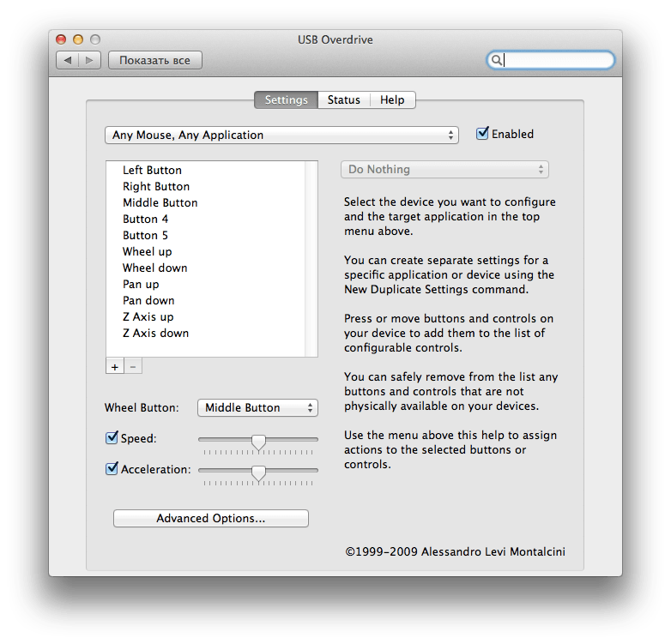Select Pan down in the list

(x=205, y=300)
